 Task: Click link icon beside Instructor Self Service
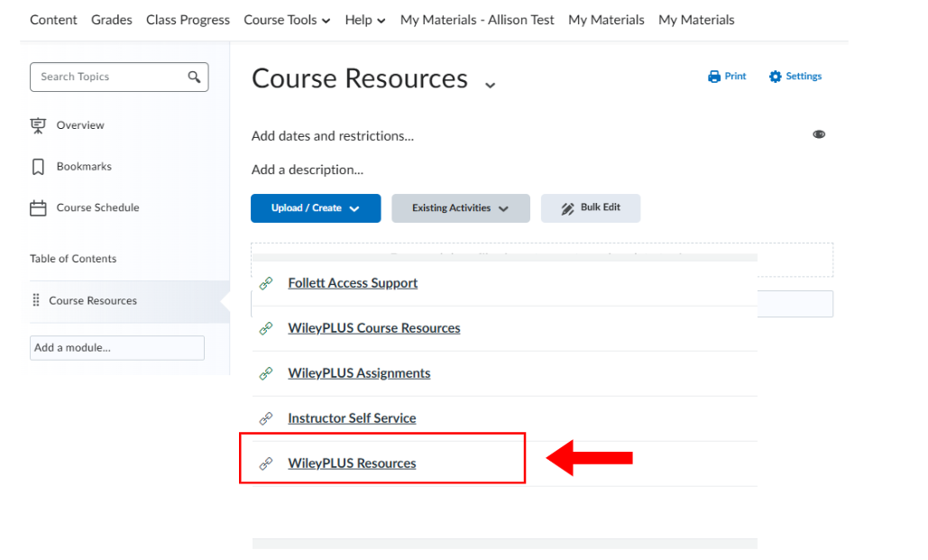pyautogui.click(x=266, y=418)
